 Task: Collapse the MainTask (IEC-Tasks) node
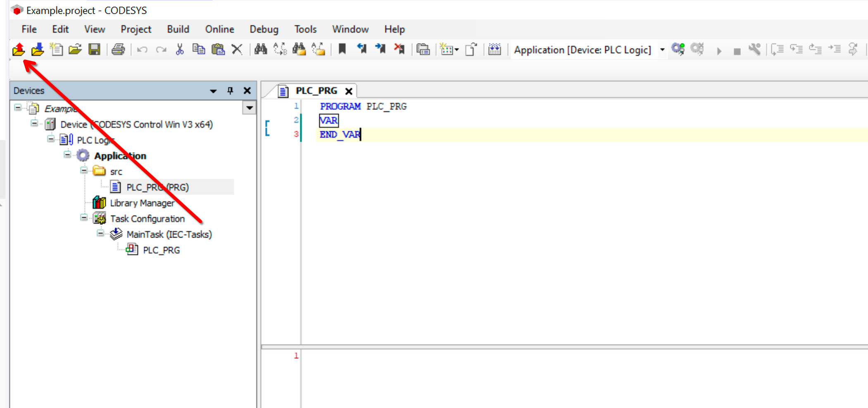(x=100, y=233)
